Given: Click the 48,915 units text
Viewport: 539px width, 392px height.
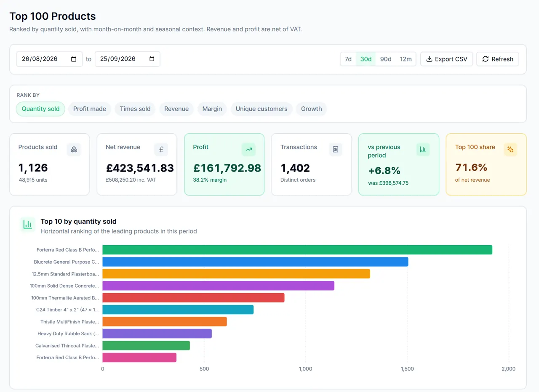Looking at the screenshot, I should pyautogui.click(x=33, y=180).
